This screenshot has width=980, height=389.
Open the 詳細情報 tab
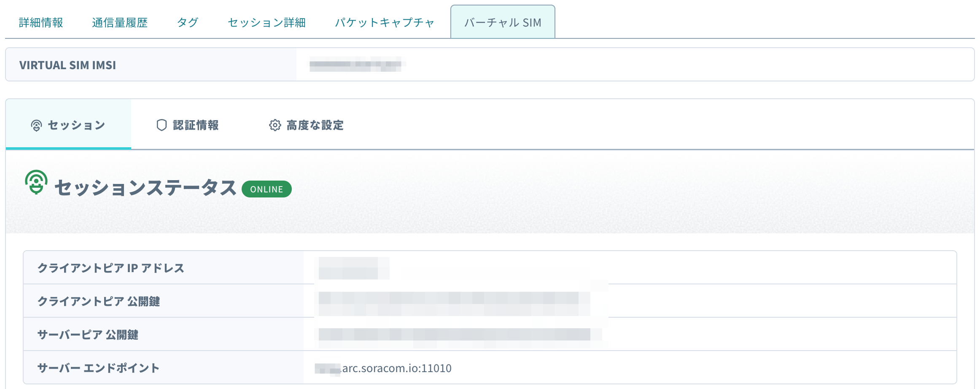click(41, 22)
